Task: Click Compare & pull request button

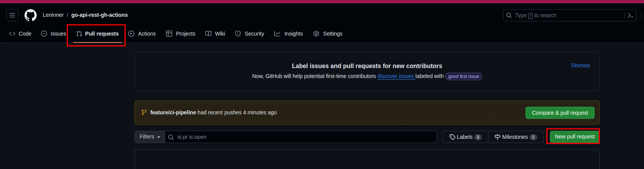Action: coord(560,113)
